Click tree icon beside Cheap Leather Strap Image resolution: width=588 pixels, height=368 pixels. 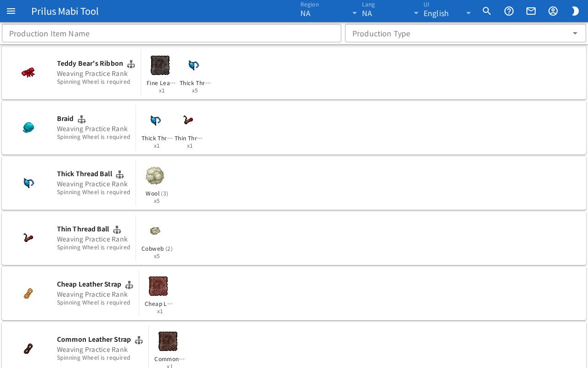[x=129, y=285]
